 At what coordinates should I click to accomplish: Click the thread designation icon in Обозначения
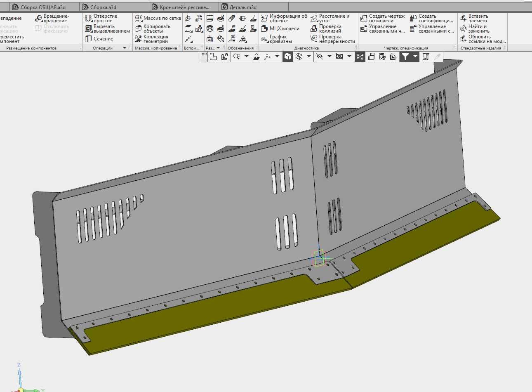(232, 18)
